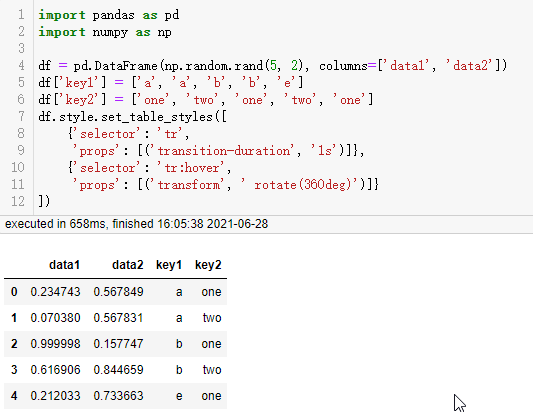Select cell value 0.234743
Screen dimensions: 533x412
click(x=55, y=292)
